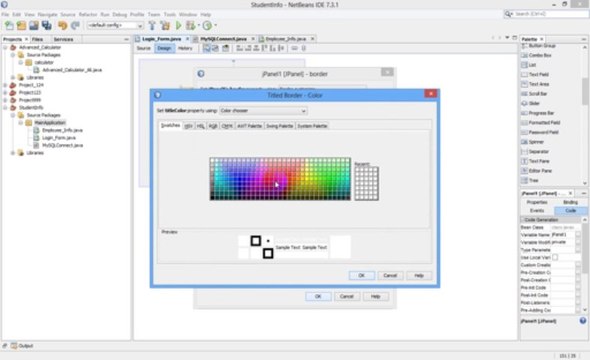
Task: Click the Connection Mode icon in design toolbar
Action: click(x=215, y=48)
